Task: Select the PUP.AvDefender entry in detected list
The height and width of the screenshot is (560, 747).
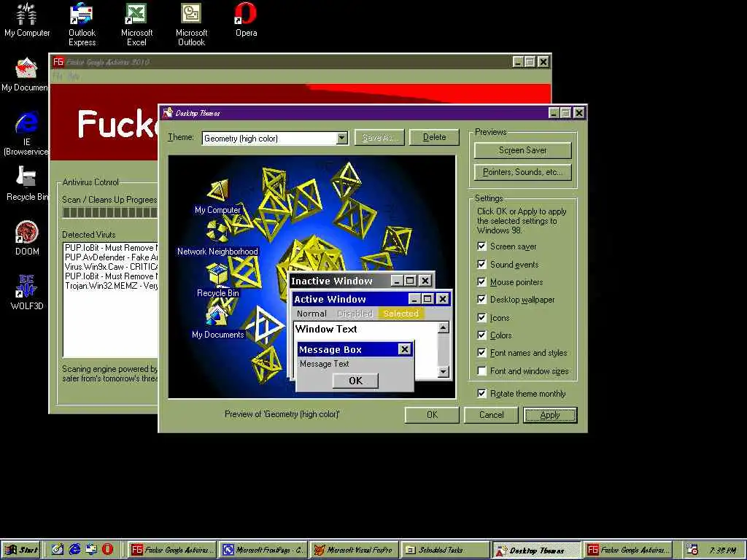Action: tap(111, 257)
